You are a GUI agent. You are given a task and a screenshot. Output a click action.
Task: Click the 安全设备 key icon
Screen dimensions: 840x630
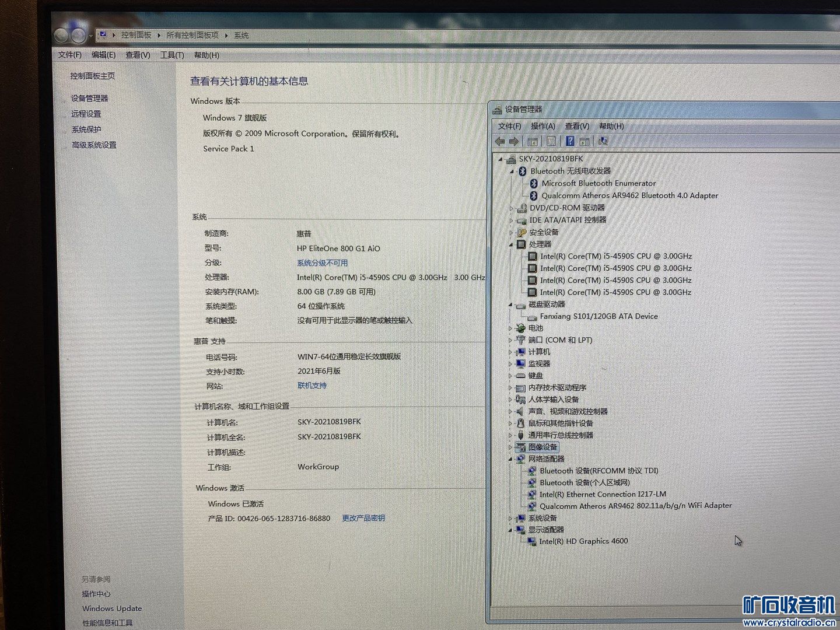coord(522,232)
